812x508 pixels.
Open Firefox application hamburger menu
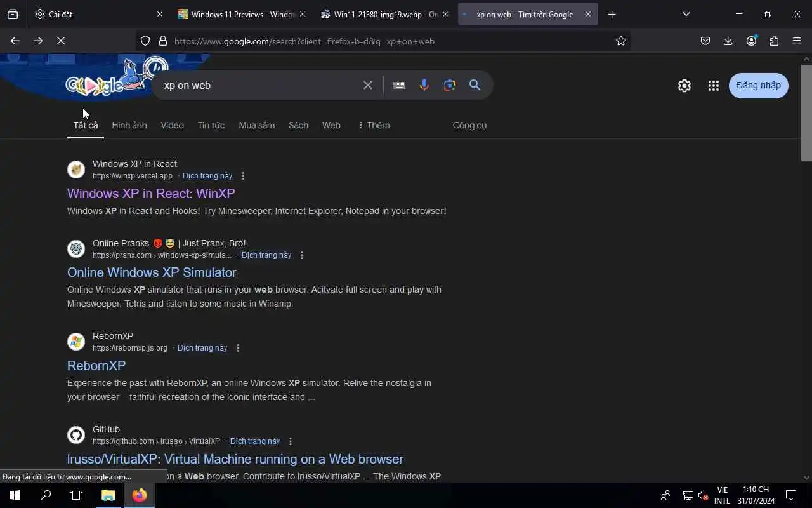click(x=797, y=41)
